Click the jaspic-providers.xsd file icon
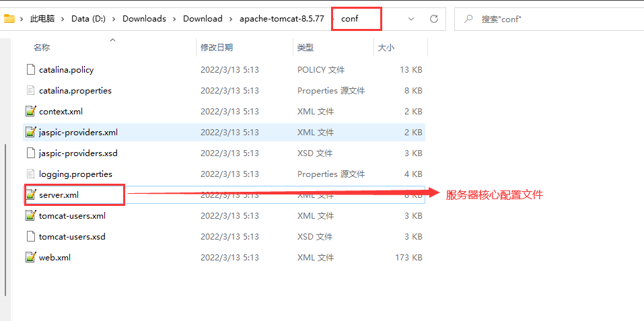This screenshot has width=644, height=321. [x=31, y=153]
